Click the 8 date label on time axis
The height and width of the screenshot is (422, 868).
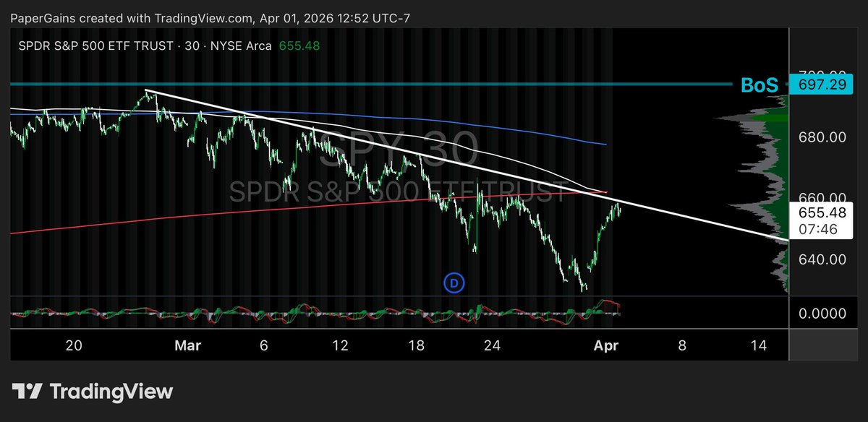[682, 346]
